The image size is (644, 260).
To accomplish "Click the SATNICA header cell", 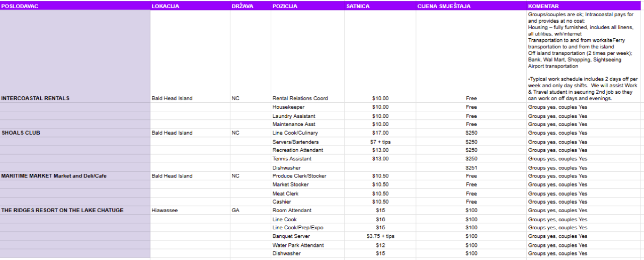I will [x=380, y=6].
